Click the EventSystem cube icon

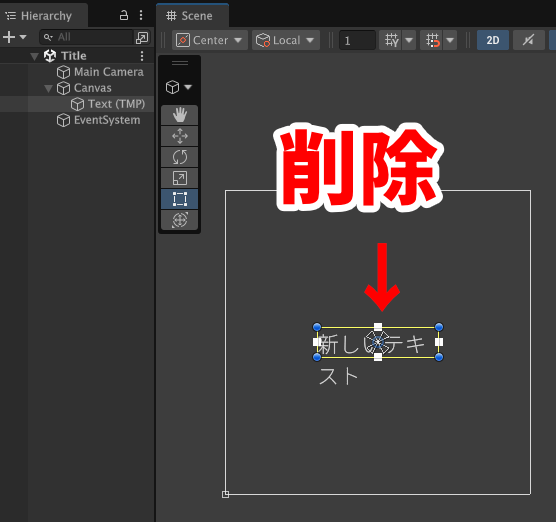click(x=63, y=120)
